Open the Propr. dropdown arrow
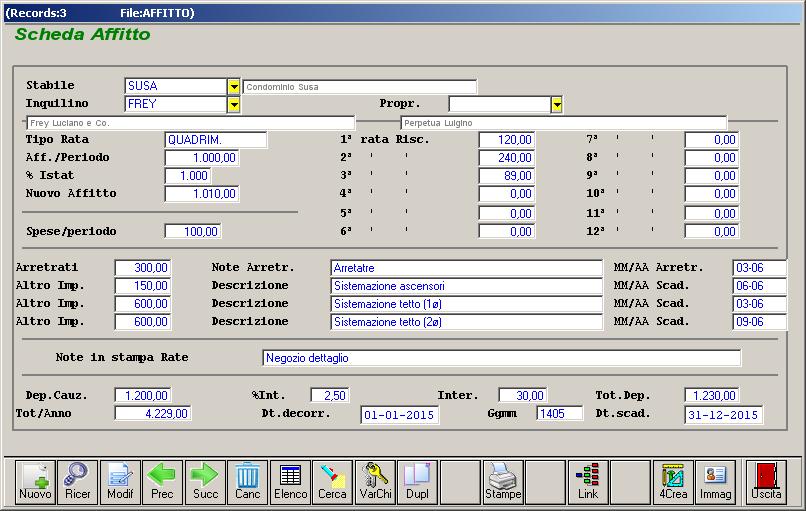Viewport: 806px width, 511px height. 557,105
